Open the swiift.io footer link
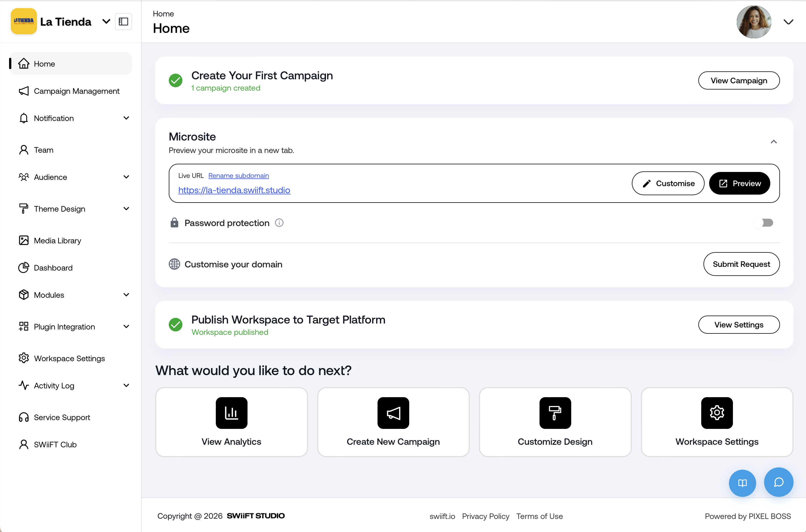The height and width of the screenshot is (532, 806). 442,516
